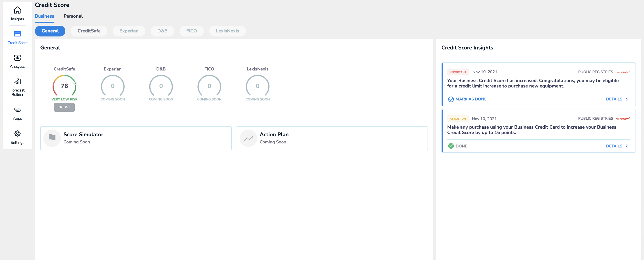Image resolution: width=644 pixels, height=260 pixels.
Task: Click the IMPORTANT badge
Action: [458, 72]
